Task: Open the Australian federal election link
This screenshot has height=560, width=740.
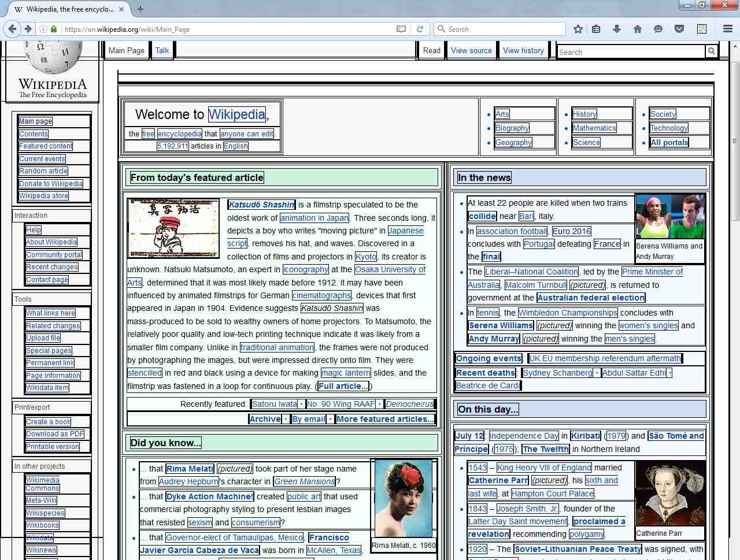Action: [591, 298]
